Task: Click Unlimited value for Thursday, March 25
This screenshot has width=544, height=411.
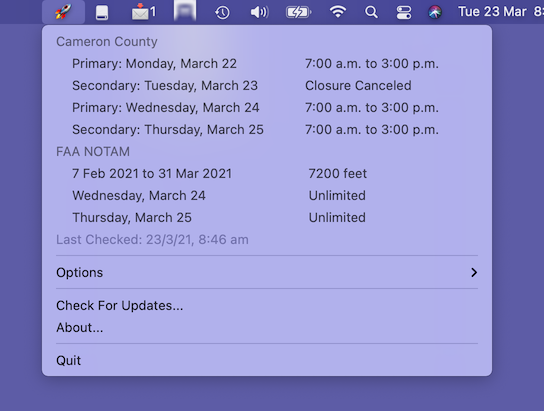Action: coord(337,217)
